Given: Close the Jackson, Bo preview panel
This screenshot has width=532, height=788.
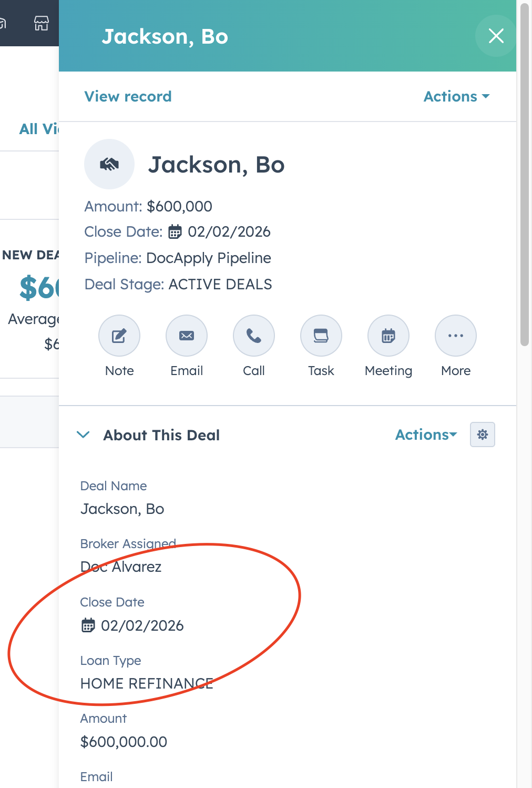Looking at the screenshot, I should coord(496,36).
